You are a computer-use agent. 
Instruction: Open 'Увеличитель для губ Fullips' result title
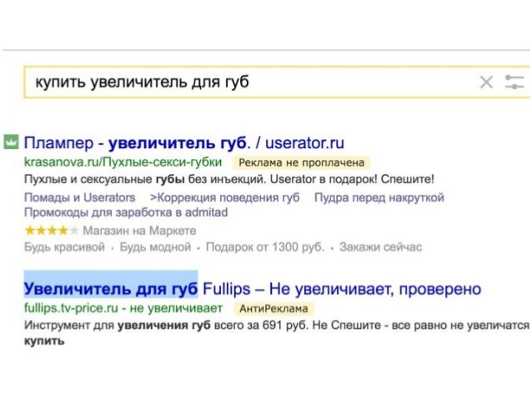point(253,289)
